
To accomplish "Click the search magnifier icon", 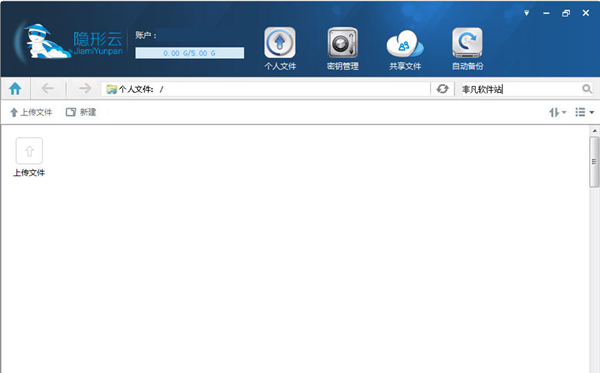I will pyautogui.click(x=587, y=89).
